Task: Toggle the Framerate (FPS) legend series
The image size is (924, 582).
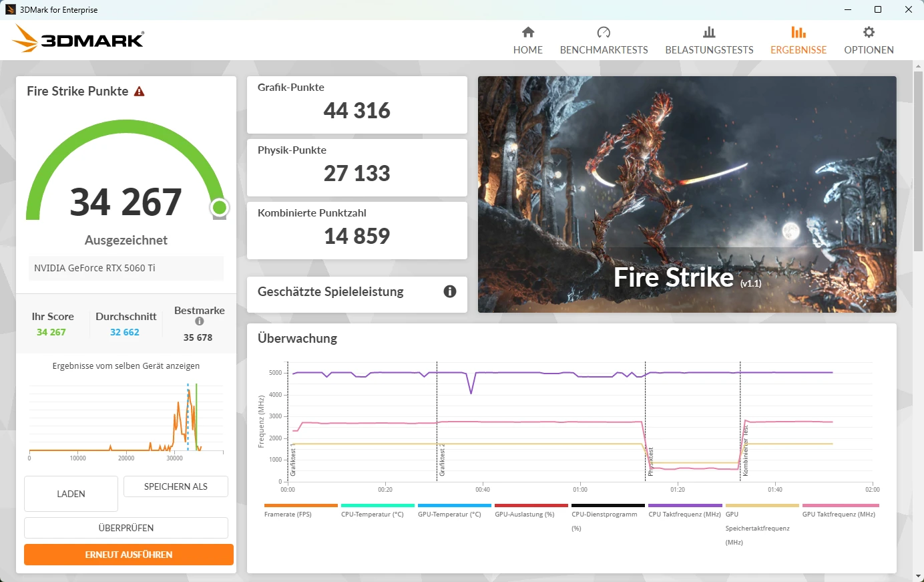Action: click(288, 515)
